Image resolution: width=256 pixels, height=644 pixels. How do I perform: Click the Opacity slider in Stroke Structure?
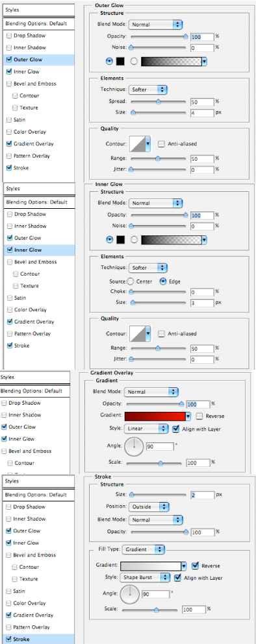pyautogui.click(x=158, y=532)
